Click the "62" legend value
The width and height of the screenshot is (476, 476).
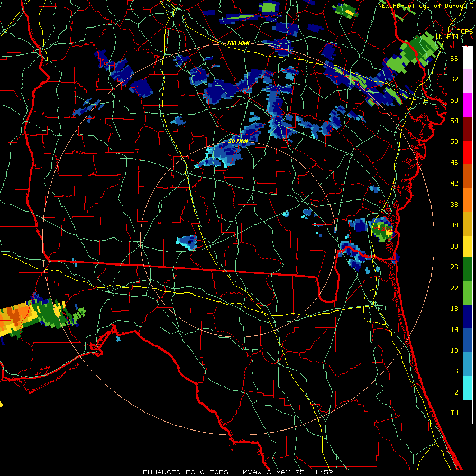pyautogui.click(x=454, y=79)
